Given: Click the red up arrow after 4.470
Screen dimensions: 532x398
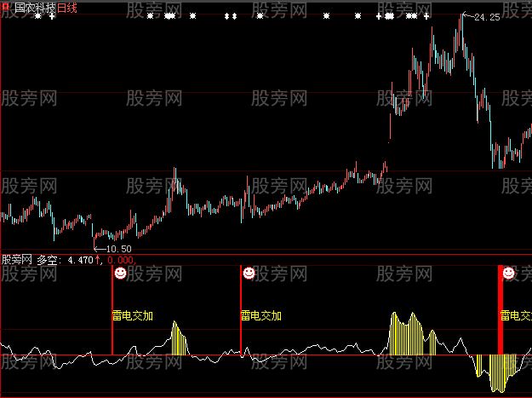Looking at the screenshot, I should [98, 260].
